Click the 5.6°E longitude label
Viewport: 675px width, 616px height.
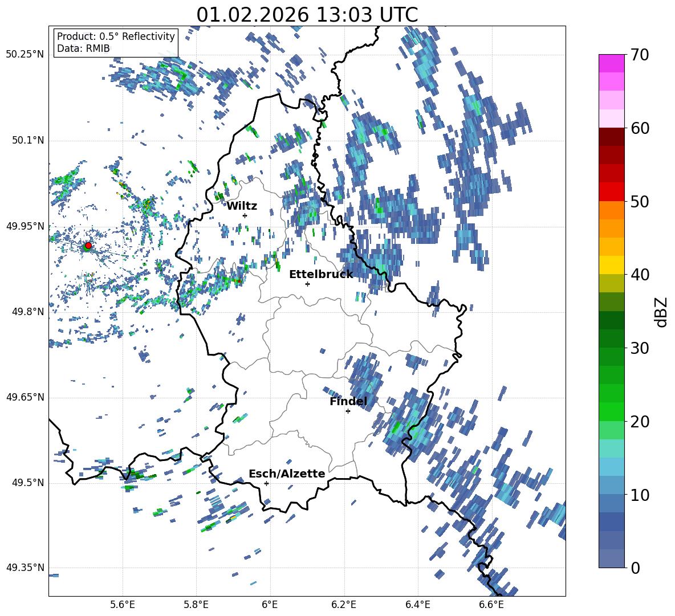122,605
